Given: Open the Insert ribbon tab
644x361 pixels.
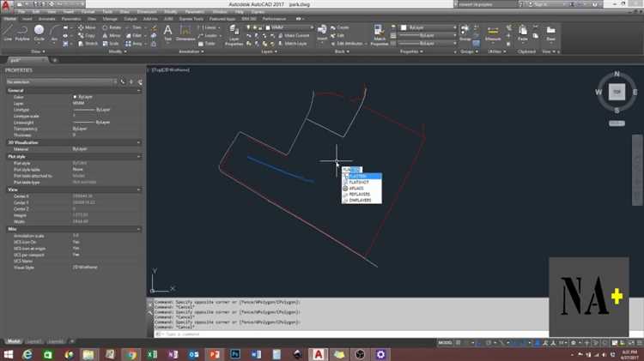Looking at the screenshot, I should point(27,19).
